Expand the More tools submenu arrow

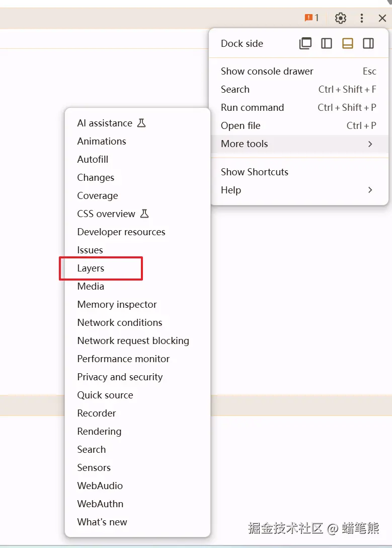click(370, 144)
